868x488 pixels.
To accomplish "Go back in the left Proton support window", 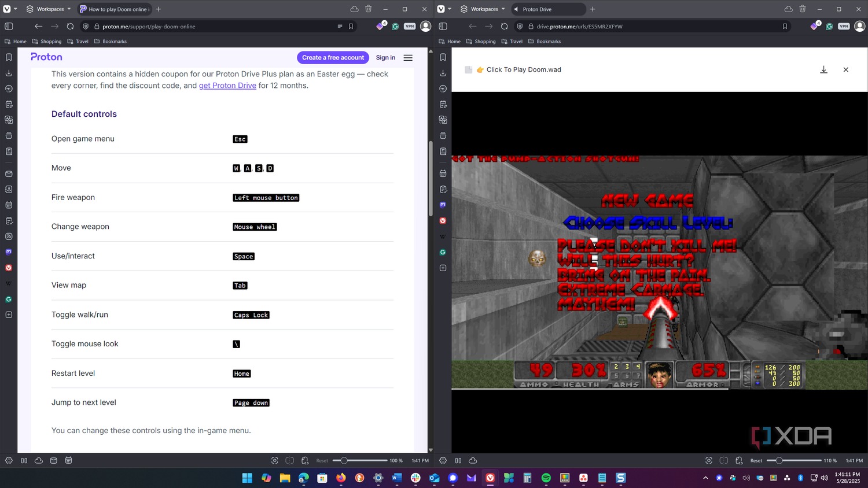I will (x=38, y=26).
